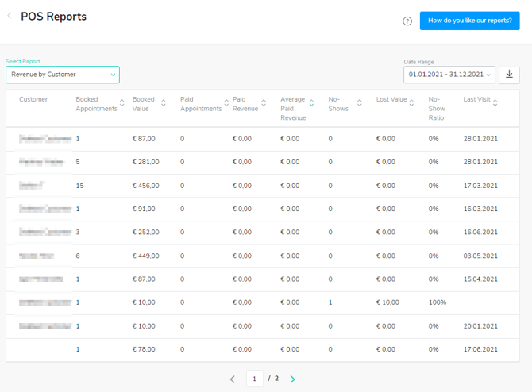Click the How do you like our reports button
Viewport: 532px width, 392px height.
click(x=469, y=21)
